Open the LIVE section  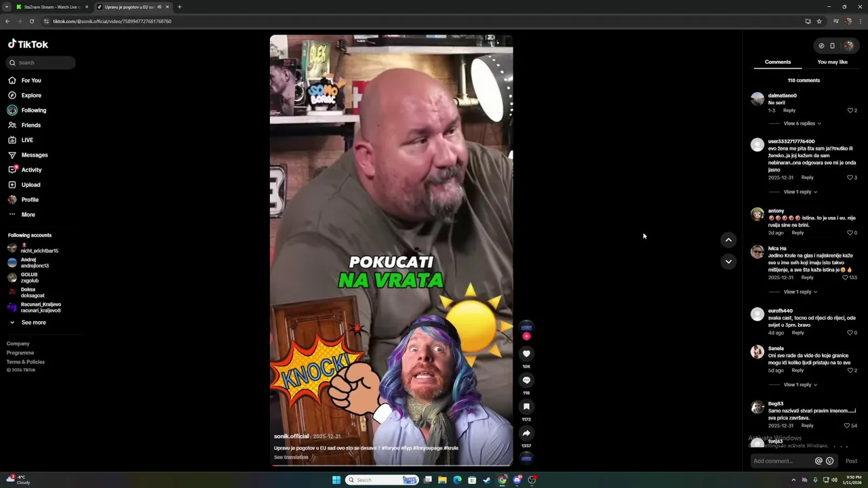click(x=27, y=140)
